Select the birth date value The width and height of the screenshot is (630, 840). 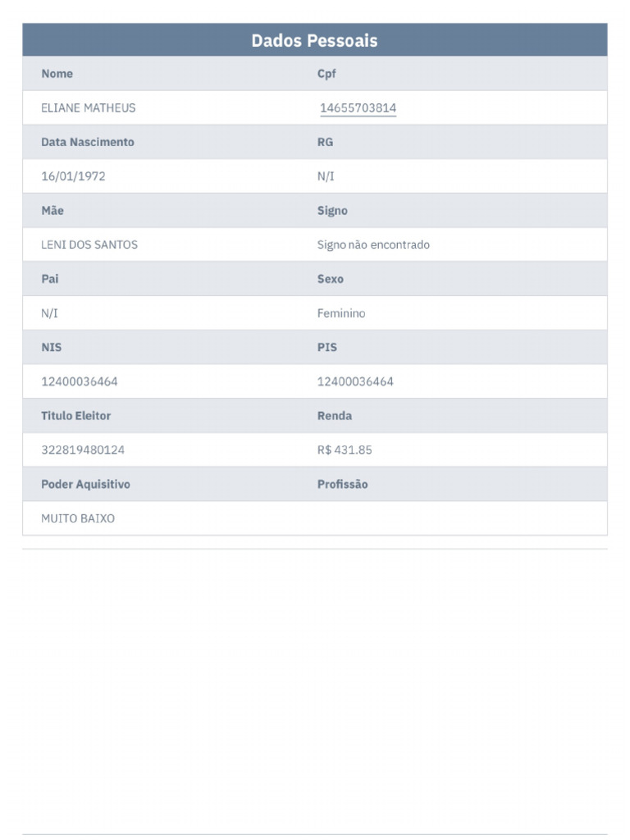(73, 176)
